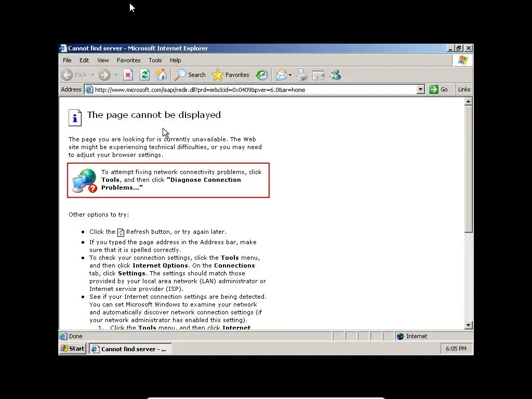The image size is (532, 399).
Task: Expand the Address bar URL dropdown
Action: 420,89
